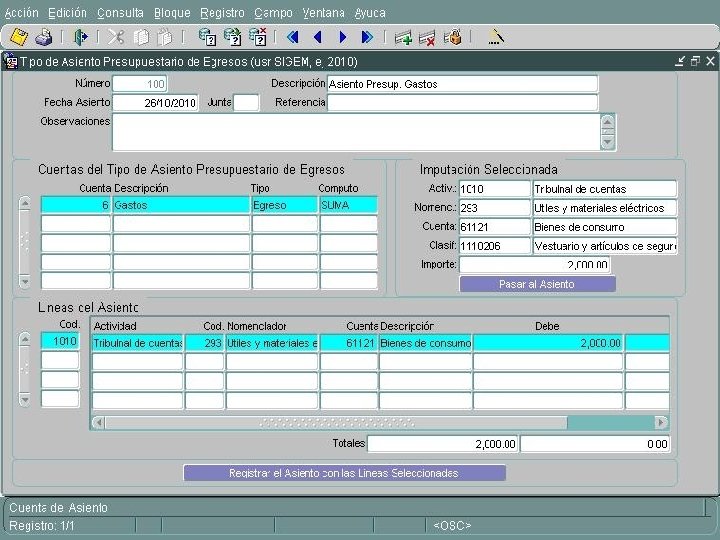
Task: Open the Consulta menu
Action: (x=120, y=13)
